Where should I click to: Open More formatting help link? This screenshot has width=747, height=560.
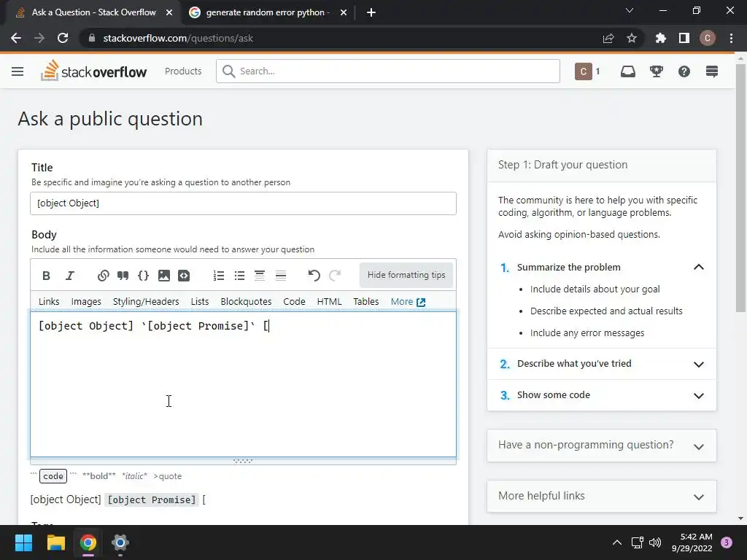point(408,301)
